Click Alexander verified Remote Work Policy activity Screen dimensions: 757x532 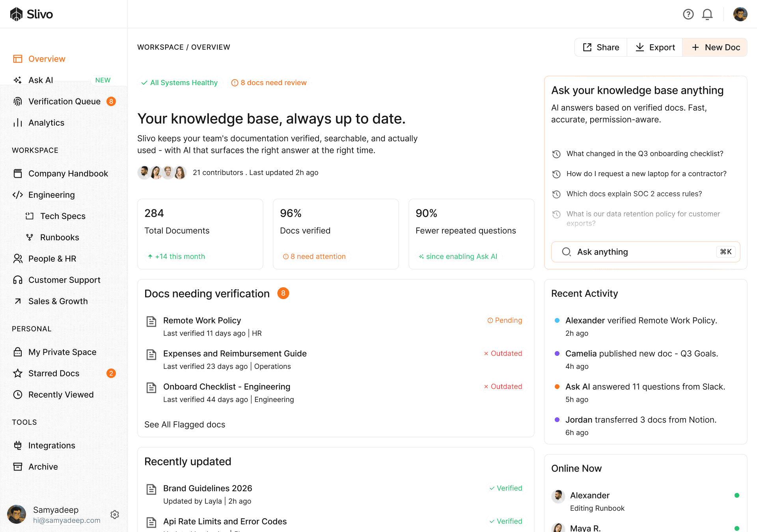point(641,326)
